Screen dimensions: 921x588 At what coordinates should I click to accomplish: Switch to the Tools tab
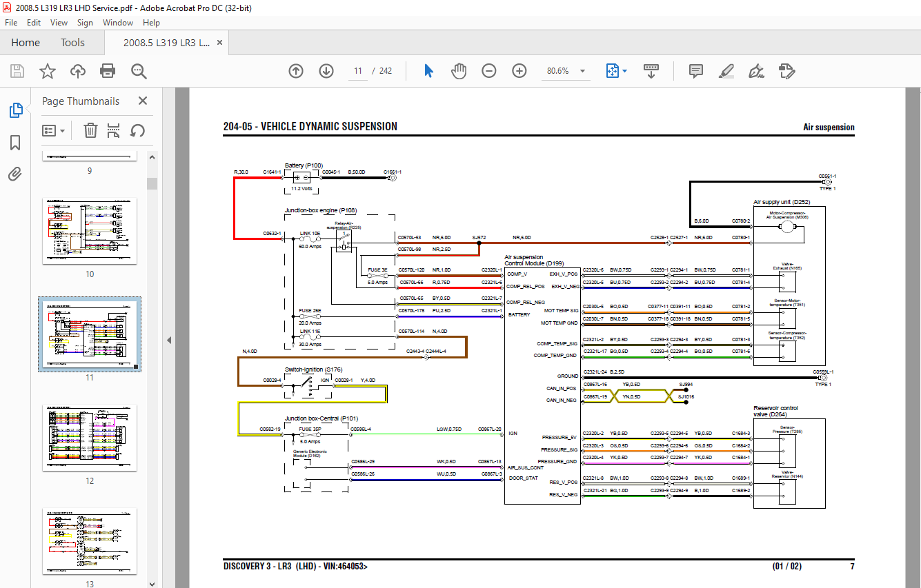72,42
